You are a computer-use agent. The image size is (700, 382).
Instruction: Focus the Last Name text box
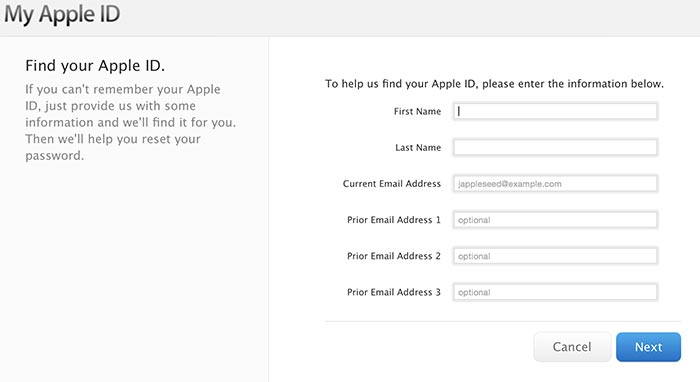click(555, 147)
